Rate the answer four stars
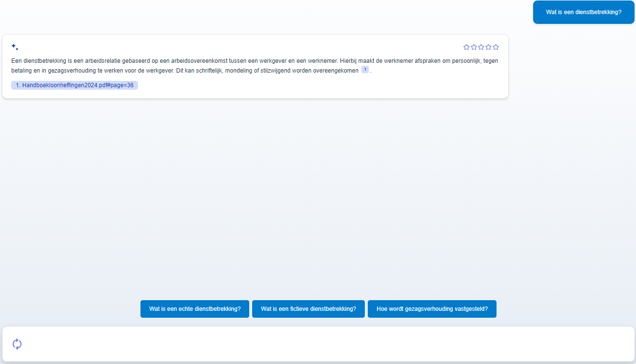Image resolution: width=636 pixels, height=364 pixels. tap(488, 47)
